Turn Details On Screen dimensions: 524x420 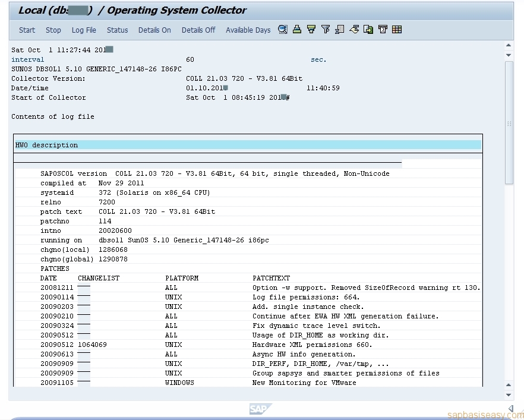point(154,30)
